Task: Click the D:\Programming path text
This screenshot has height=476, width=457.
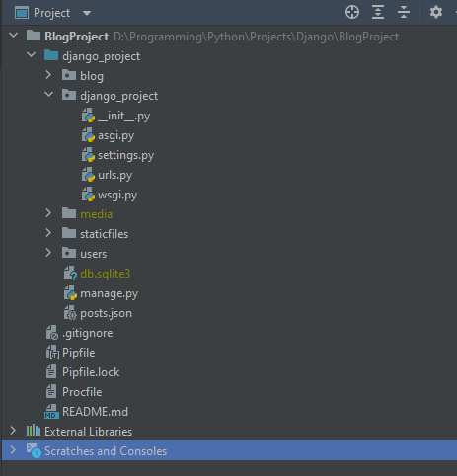Action: click(x=256, y=37)
